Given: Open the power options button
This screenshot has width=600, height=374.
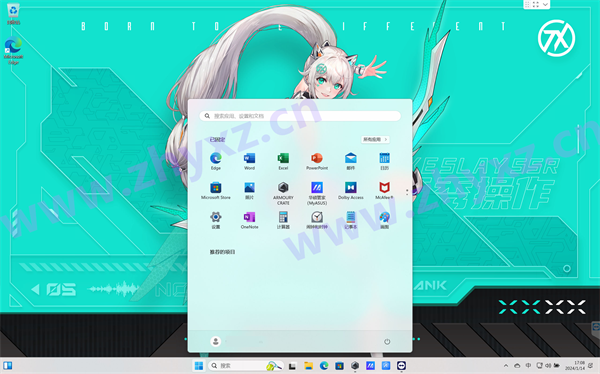Looking at the screenshot, I should pos(387,341).
